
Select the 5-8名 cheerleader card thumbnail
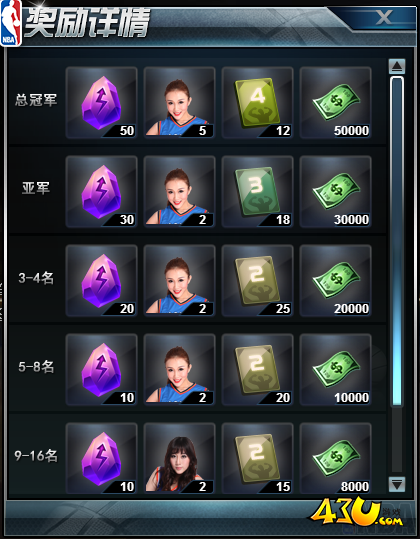click(179, 370)
